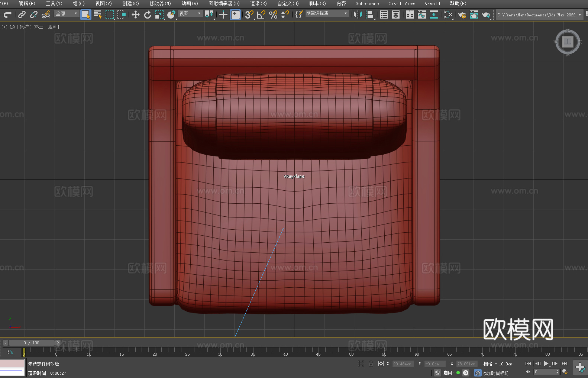Play the animation

pyautogui.click(x=546, y=364)
